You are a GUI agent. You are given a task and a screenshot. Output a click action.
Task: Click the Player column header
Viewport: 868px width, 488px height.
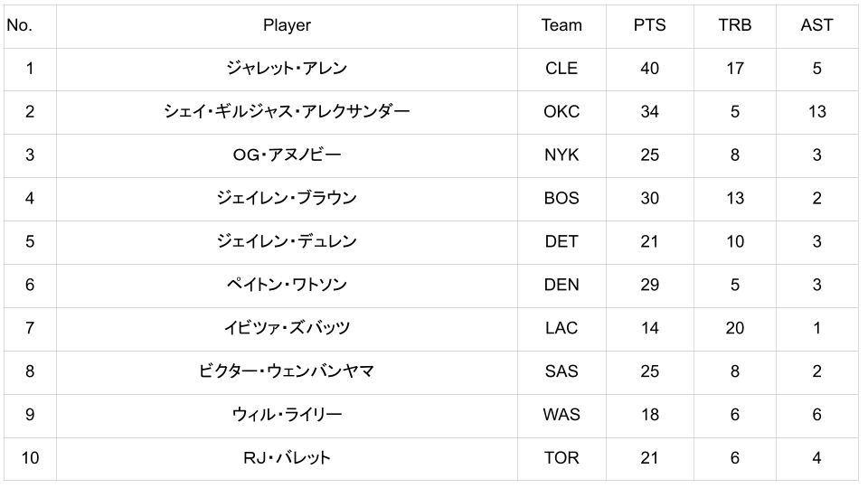click(x=287, y=25)
